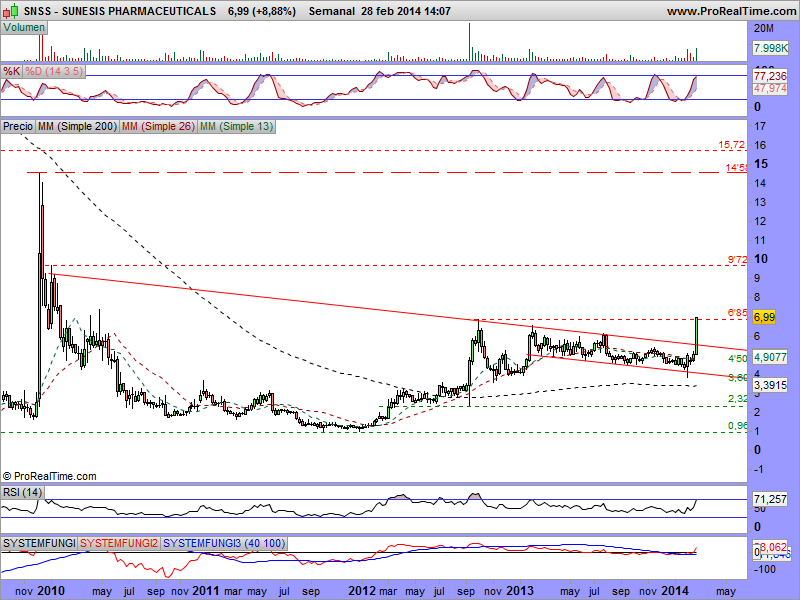Click the 6,99 (+8,88%) quote in header
800x600 pixels.
(x=262, y=11)
